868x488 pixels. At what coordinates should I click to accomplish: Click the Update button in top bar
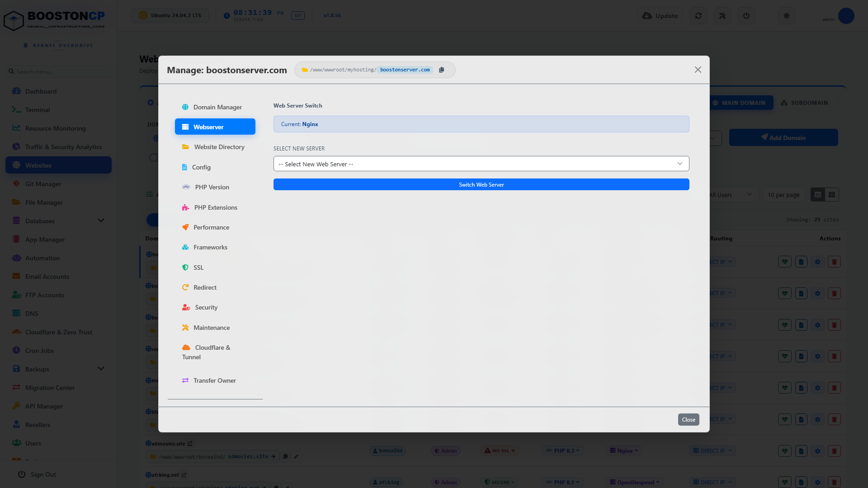660,16
